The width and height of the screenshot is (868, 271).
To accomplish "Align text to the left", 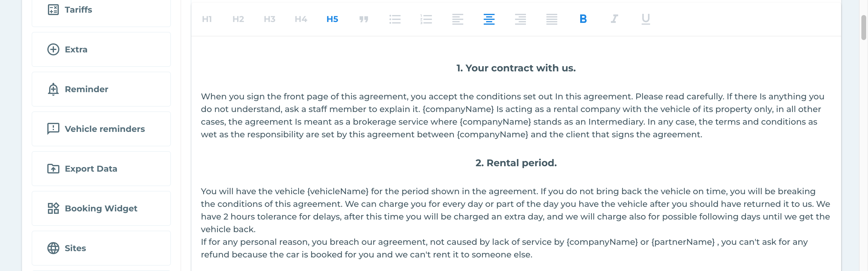I will click(x=458, y=19).
